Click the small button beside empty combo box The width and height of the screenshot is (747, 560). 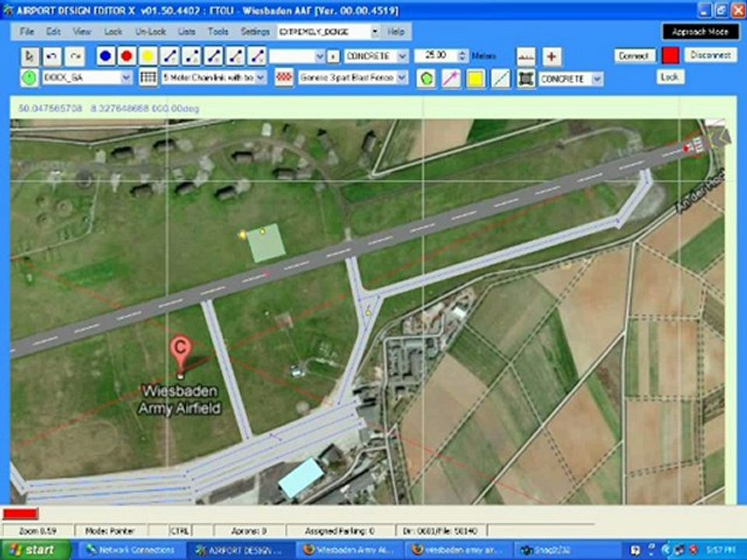(334, 56)
